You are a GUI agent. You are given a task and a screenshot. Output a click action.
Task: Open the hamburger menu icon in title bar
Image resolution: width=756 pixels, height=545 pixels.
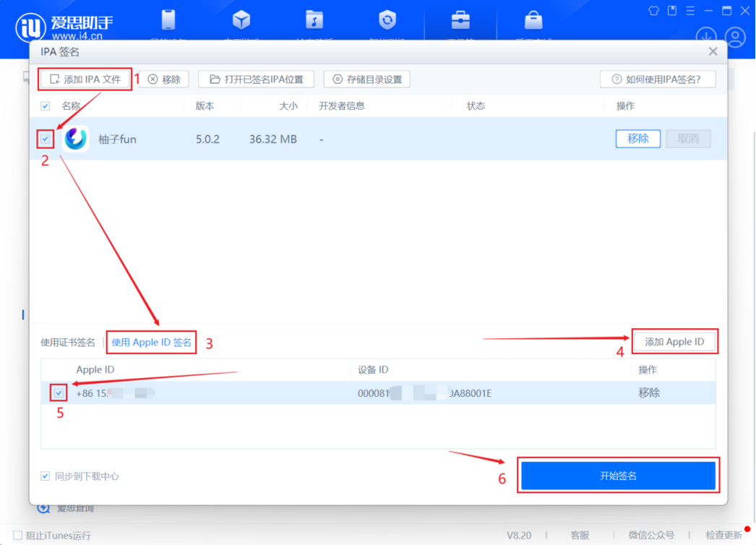690,11
